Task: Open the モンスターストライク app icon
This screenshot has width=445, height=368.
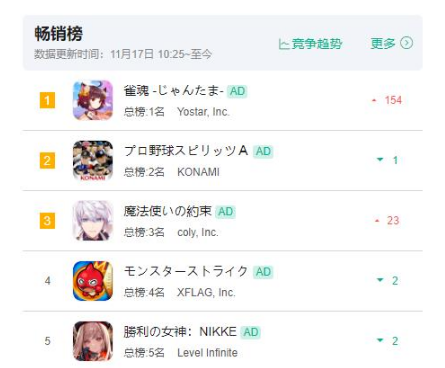Action: [93, 281]
